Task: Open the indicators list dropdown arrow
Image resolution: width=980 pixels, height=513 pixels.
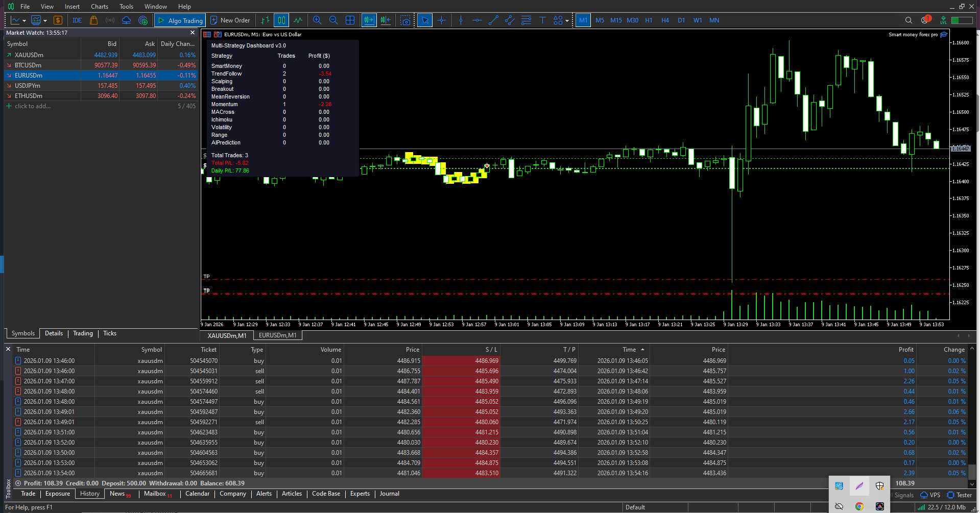Action: click(45, 21)
